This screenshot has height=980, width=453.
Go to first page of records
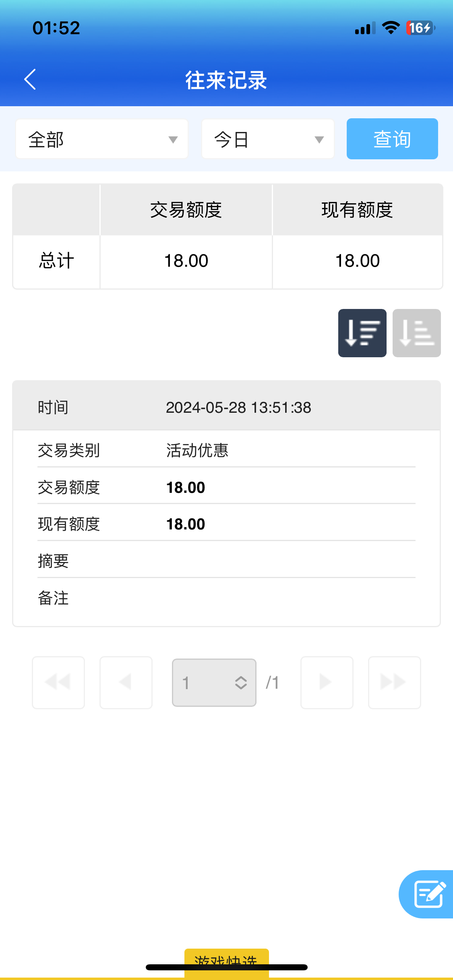click(58, 682)
